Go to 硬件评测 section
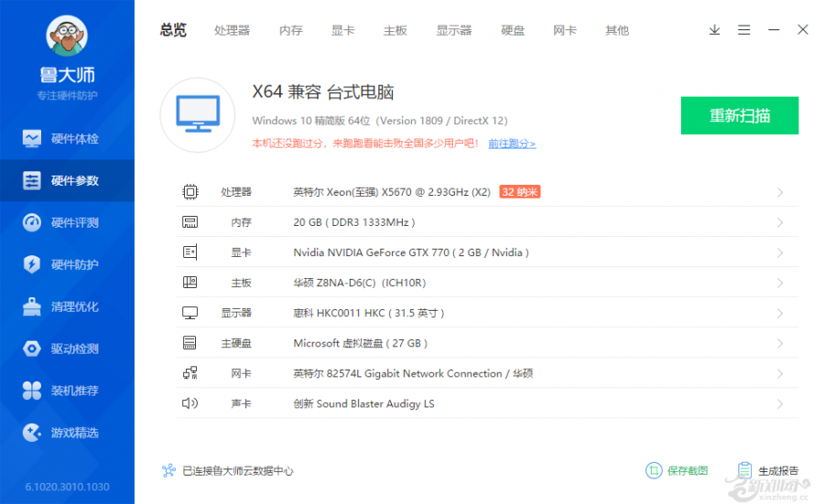This screenshot has height=504, width=824. click(x=67, y=222)
